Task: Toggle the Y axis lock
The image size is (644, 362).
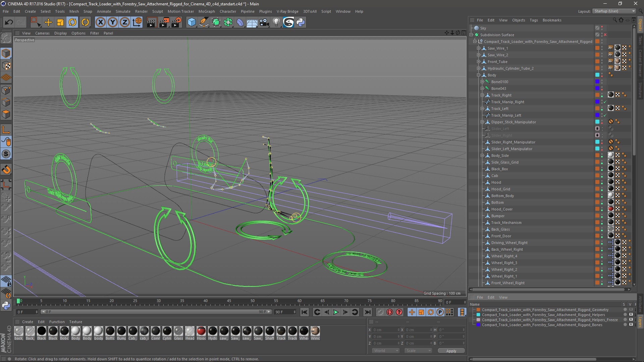Action: [x=113, y=22]
